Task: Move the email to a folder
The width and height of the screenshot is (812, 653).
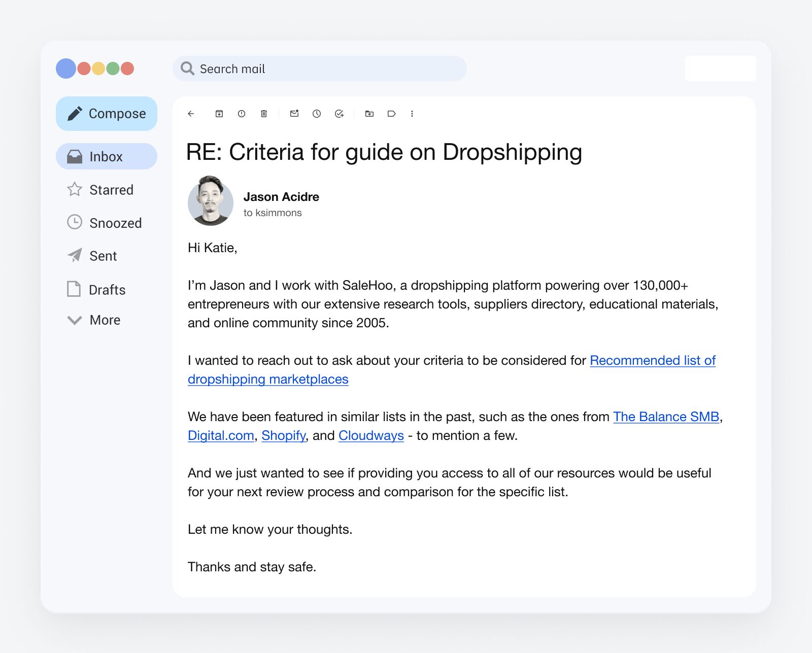Action: (x=369, y=114)
